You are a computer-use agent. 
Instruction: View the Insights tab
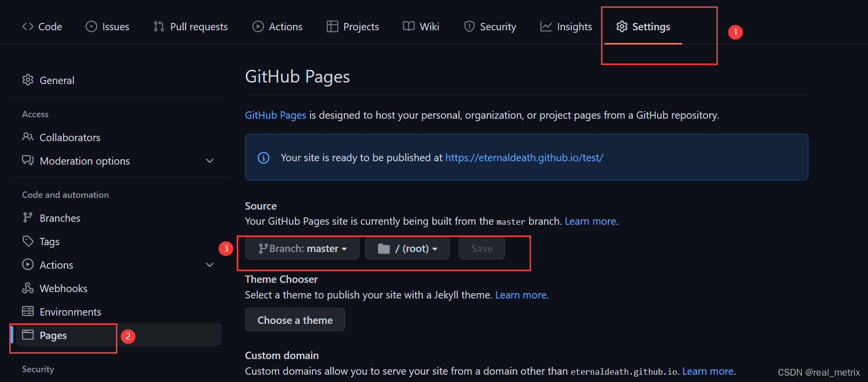(x=566, y=26)
